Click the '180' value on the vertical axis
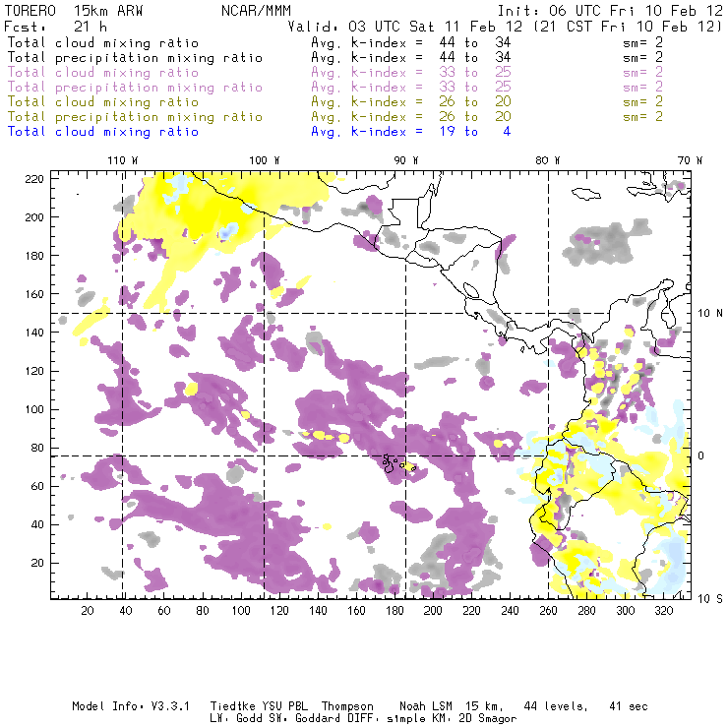728x728 pixels. point(34,256)
